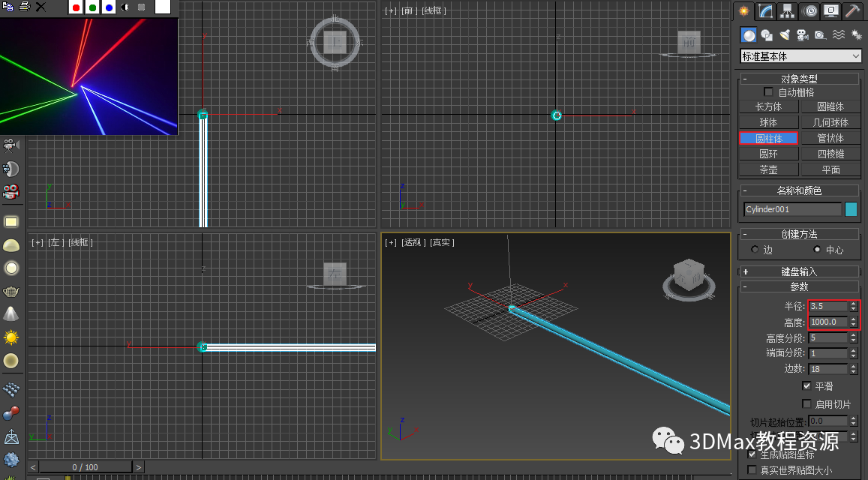Screen dimensions: 868x480
Task: Enable the red channel in render window
Action: (76, 7)
